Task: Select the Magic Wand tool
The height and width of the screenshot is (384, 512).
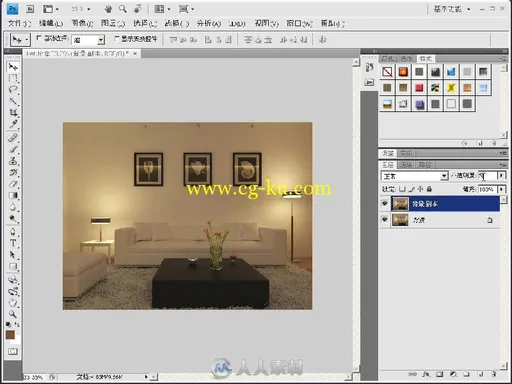Action: coord(13,101)
